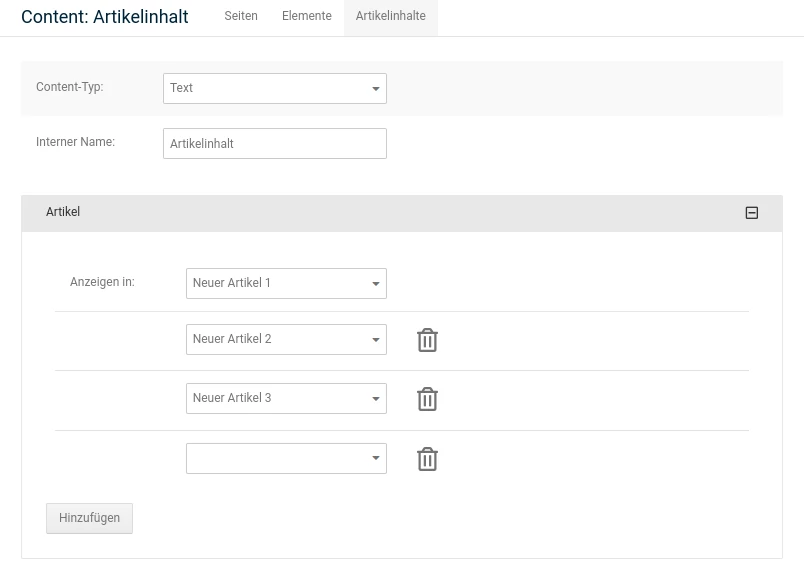Switch to the Seiten tab
This screenshot has width=804, height=570.
[x=241, y=17]
